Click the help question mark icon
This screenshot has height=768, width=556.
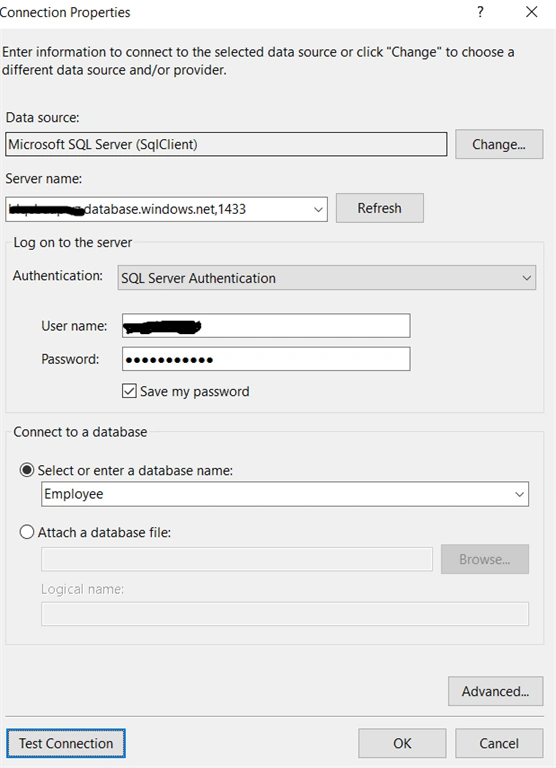[x=480, y=12]
